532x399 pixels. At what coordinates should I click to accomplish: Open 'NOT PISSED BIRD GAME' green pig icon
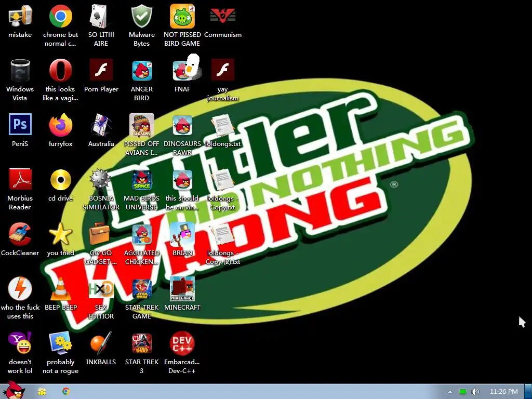click(182, 16)
